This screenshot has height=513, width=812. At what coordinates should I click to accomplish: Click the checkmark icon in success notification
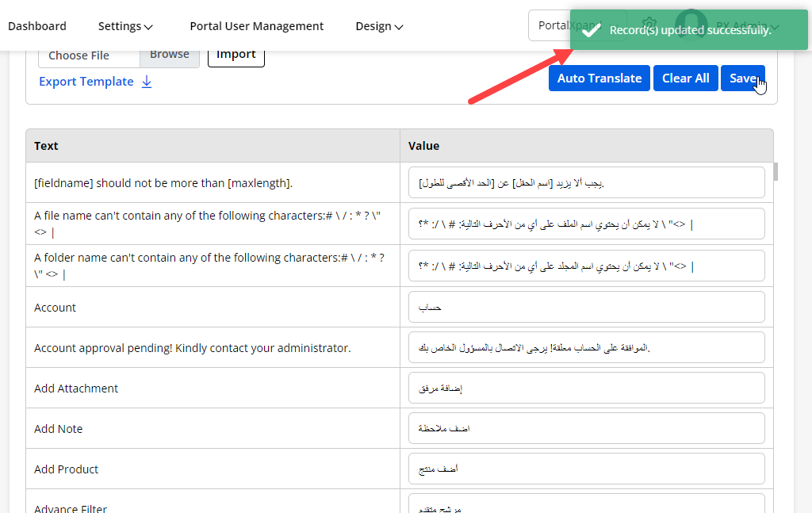[589, 30]
